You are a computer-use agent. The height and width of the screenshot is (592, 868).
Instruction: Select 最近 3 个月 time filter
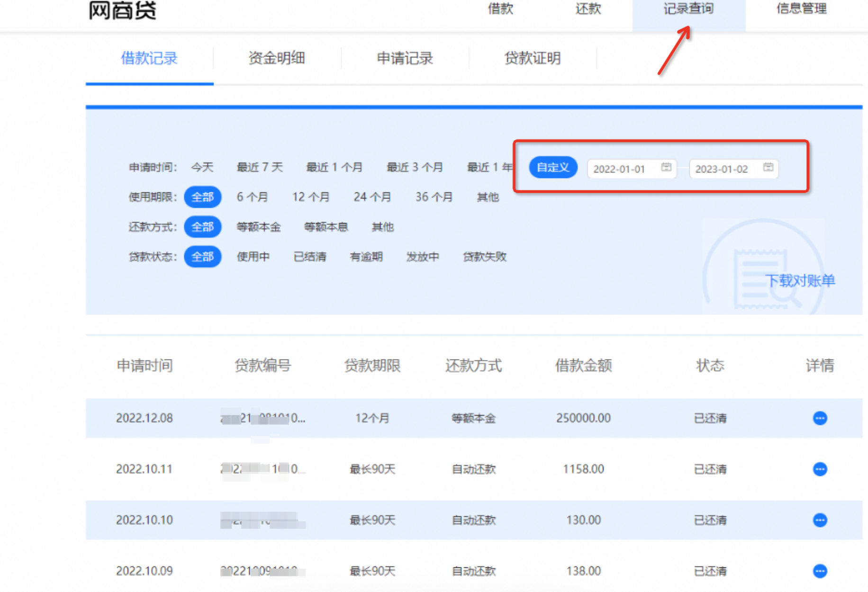(415, 167)
